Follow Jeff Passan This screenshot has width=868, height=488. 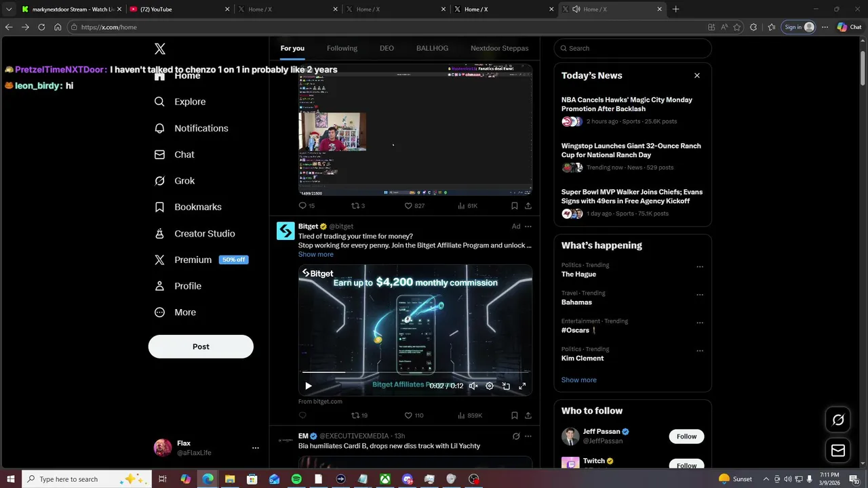pyautogui.click(x=686, y=436)
